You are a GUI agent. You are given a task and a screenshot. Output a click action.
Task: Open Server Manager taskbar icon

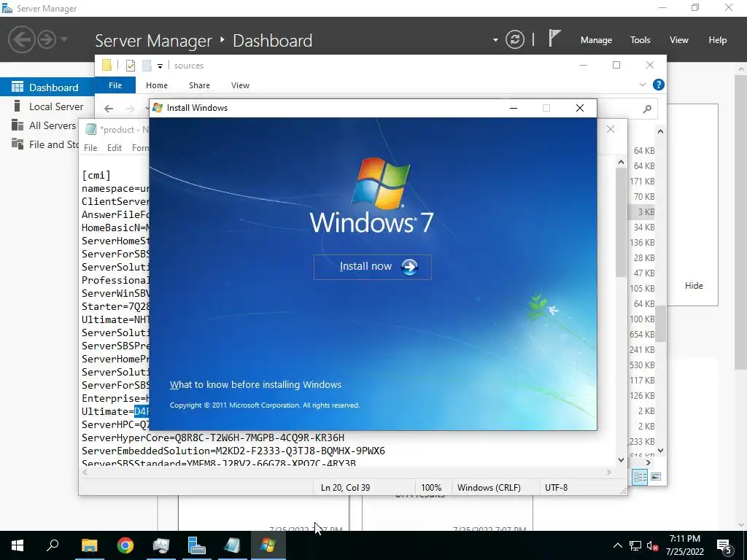point(197,545)
